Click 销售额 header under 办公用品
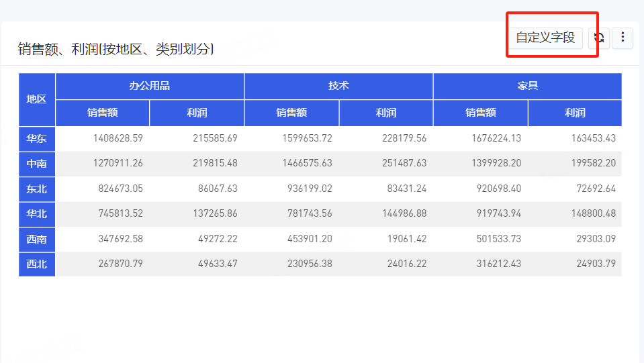This screenshot has width=644, height=363. 102,113
